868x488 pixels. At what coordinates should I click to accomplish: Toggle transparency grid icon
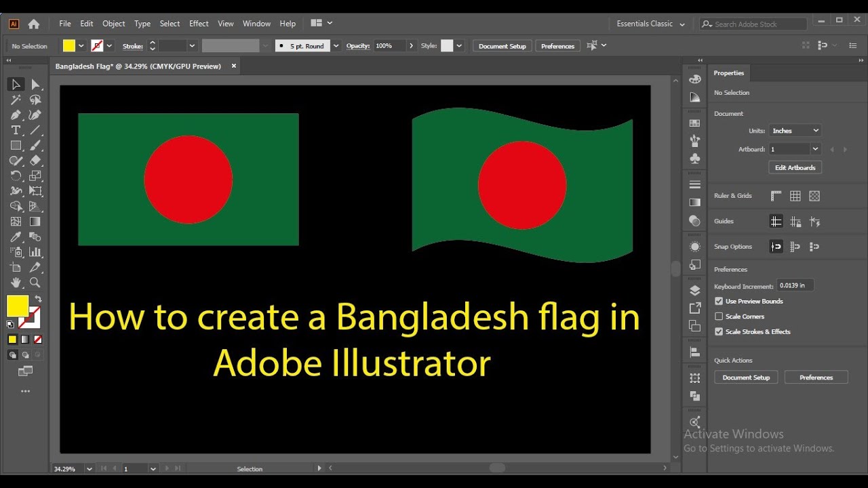pyautogui.click(x=814, y=196)
